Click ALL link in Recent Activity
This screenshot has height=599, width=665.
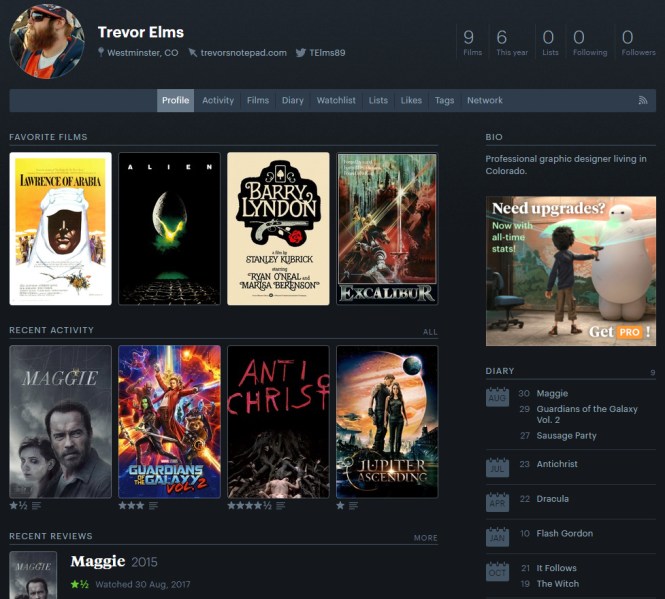click(430, 332)
